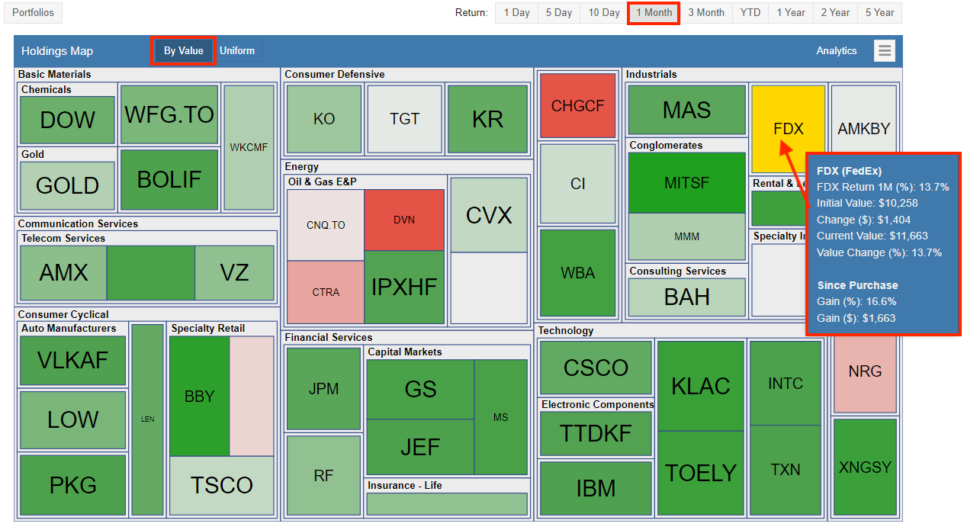Select the 5 Year return period
This screenshot has height=530, width=980.
[879, 13]
